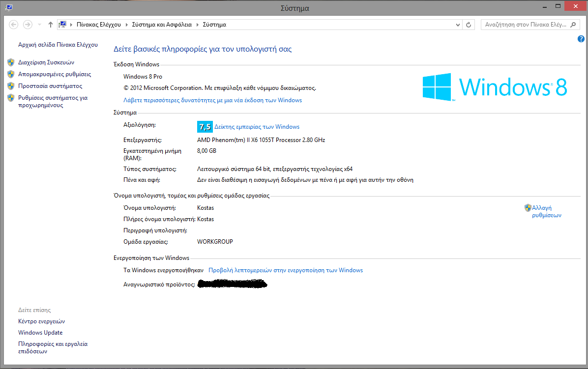This screenshot has height=369, width=588.
Task: Click the computer icon in the address bar
Action: click(x=62, y=25)
